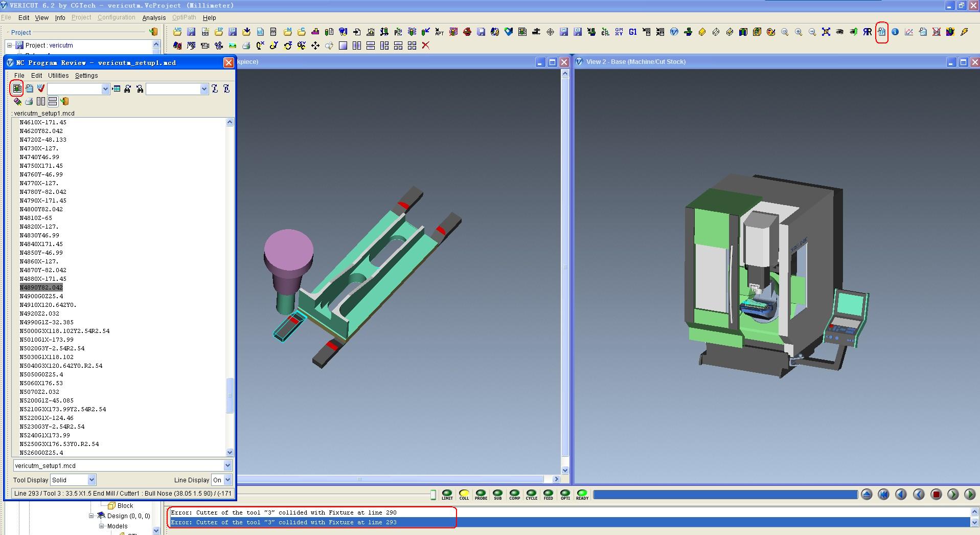Toggle the COLL status light
Viewport: 980px width, 535px height.
pos(464,495)
